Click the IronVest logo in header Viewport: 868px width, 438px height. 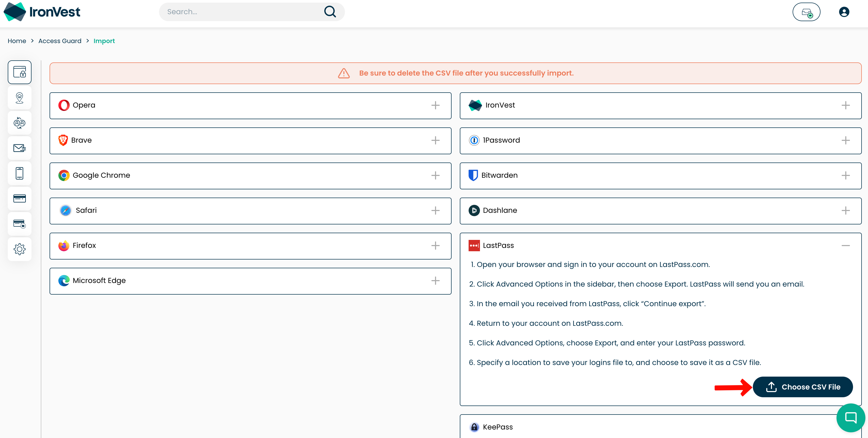point(42,12)
